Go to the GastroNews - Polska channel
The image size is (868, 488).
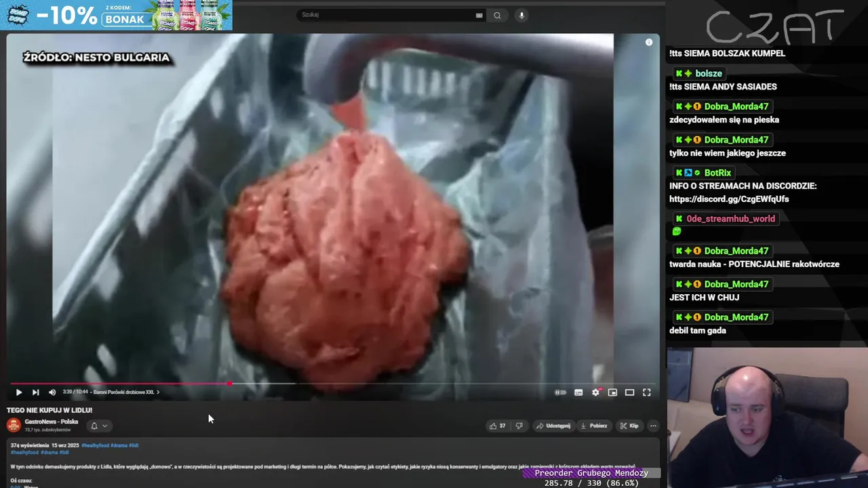(x=52, y=422)
